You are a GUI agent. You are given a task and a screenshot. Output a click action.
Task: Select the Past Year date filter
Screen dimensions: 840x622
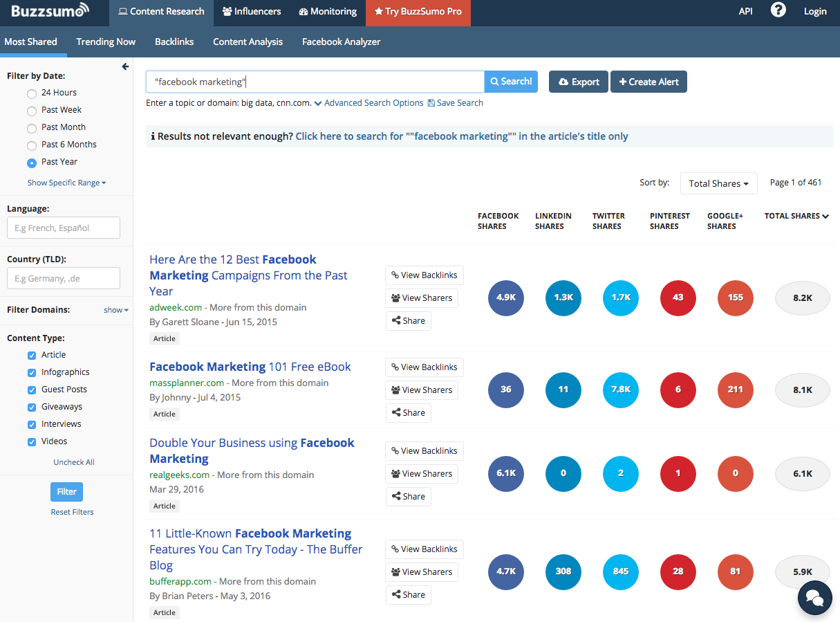point(32,163)
